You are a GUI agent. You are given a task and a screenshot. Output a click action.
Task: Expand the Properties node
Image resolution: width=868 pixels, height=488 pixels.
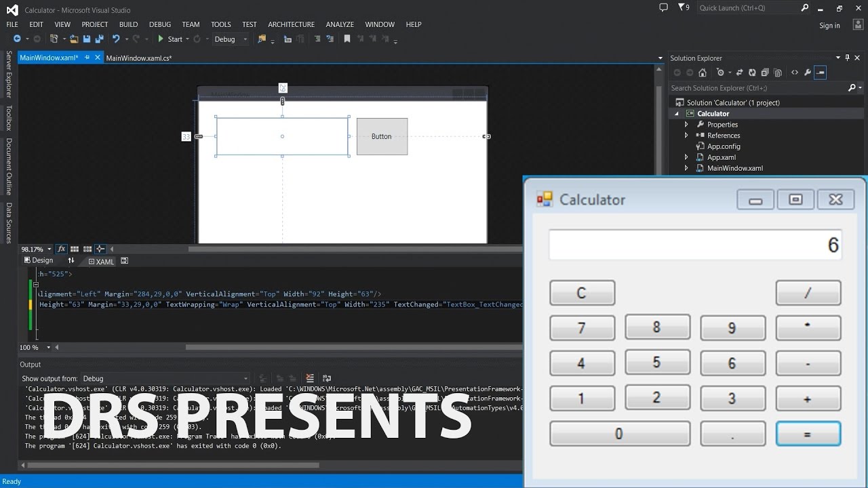(686, 125)
